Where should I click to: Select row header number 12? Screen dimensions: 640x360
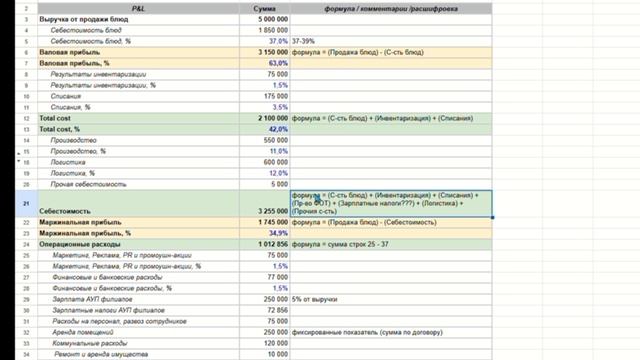[27, 118]
